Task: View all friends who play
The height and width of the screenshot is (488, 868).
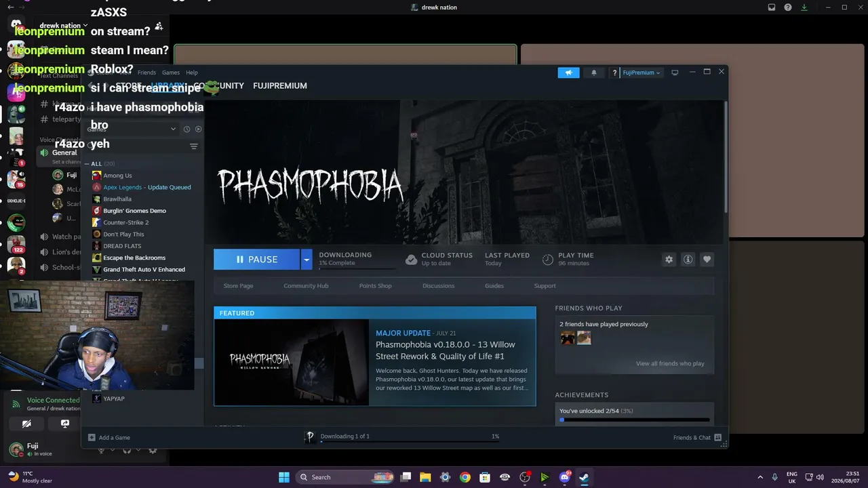Action: point(670,364)
